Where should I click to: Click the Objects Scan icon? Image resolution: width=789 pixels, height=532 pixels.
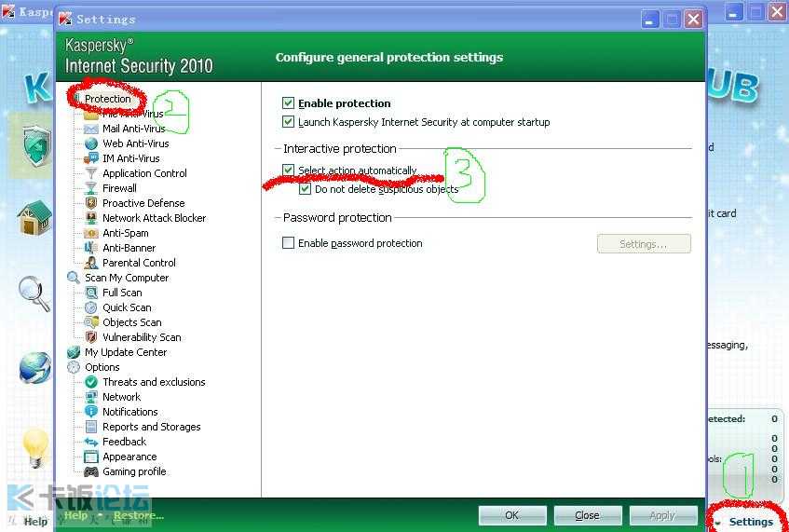coord(91,322)
